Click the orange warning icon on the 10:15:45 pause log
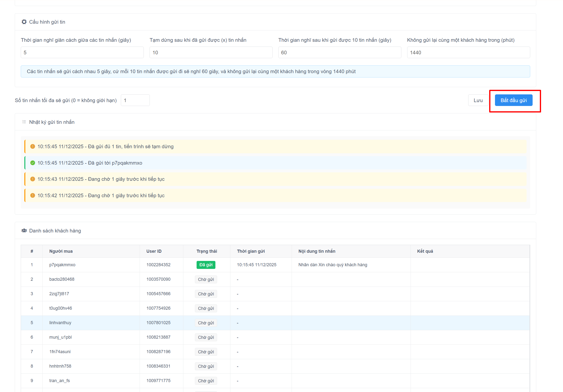This screenshot has width=563, height=392. click(33, 147)
